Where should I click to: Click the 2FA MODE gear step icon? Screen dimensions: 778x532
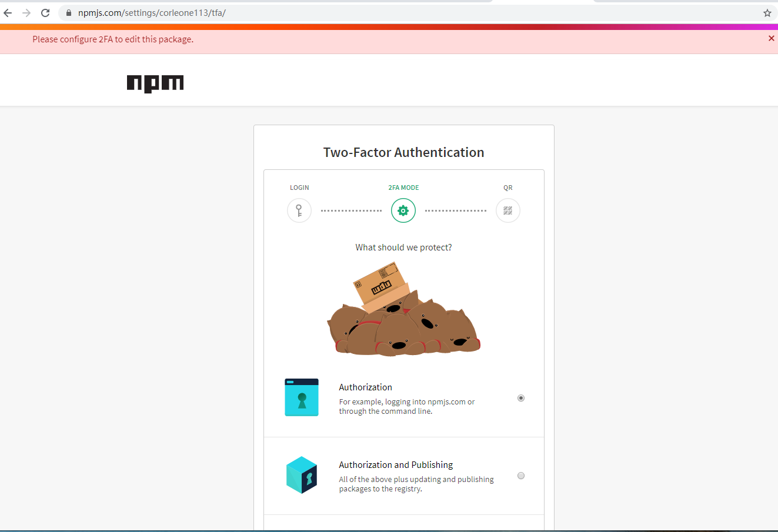403,210
